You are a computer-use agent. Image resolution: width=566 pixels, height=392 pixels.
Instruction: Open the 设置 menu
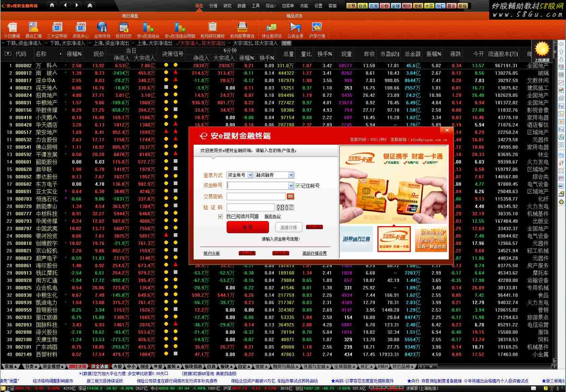point(318,6)
